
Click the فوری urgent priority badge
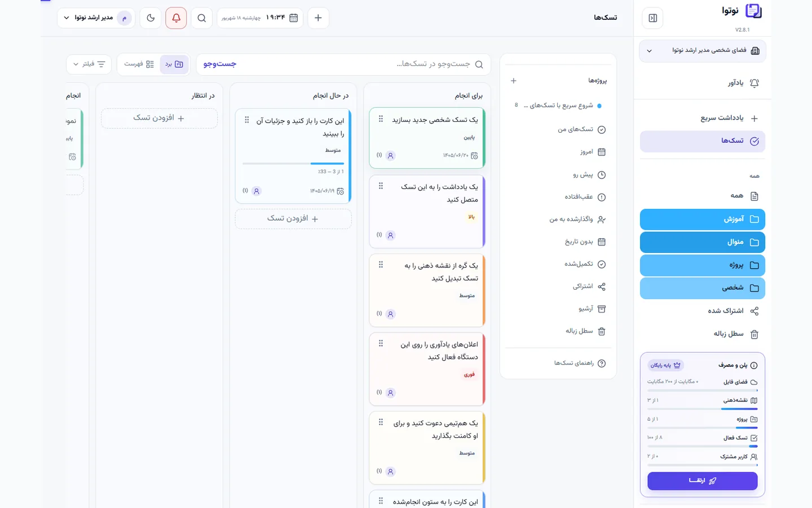tap(469, 374)
